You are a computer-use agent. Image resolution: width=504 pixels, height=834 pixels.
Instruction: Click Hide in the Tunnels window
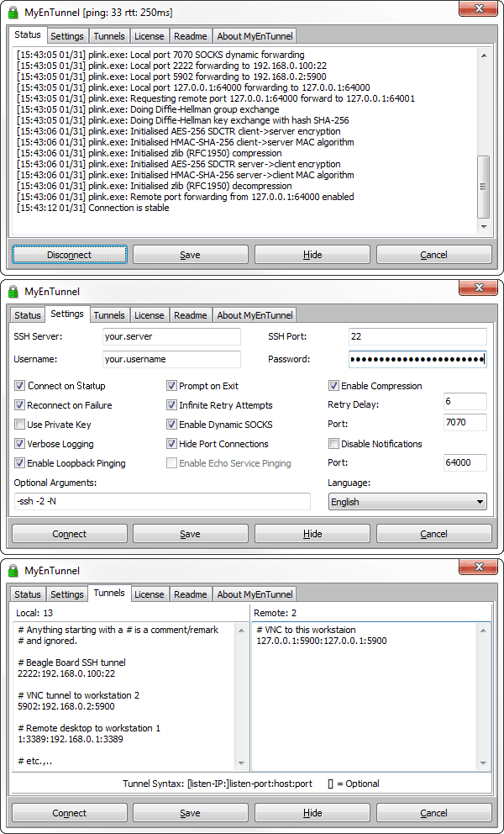312,813
